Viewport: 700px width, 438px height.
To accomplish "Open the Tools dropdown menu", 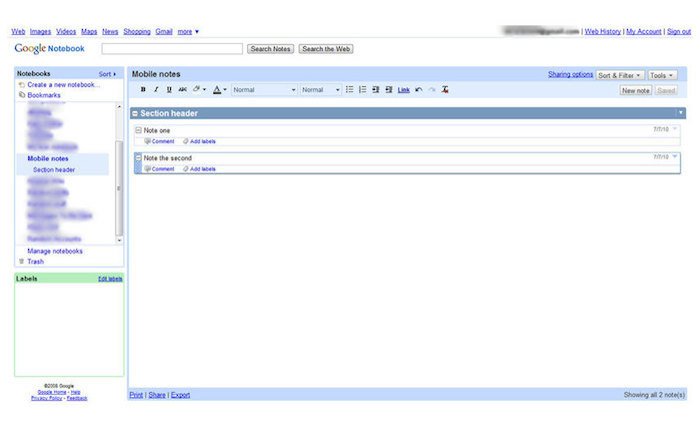I will [661, 75].
